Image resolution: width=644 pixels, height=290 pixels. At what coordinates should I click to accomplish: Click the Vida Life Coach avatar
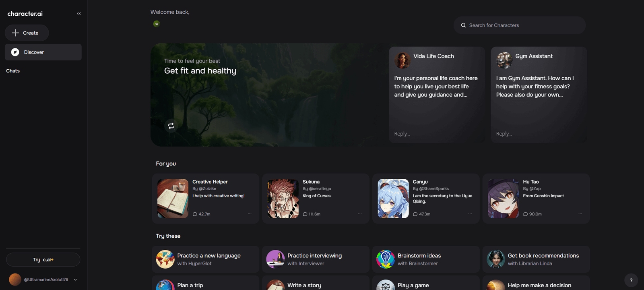pos(402,60)
